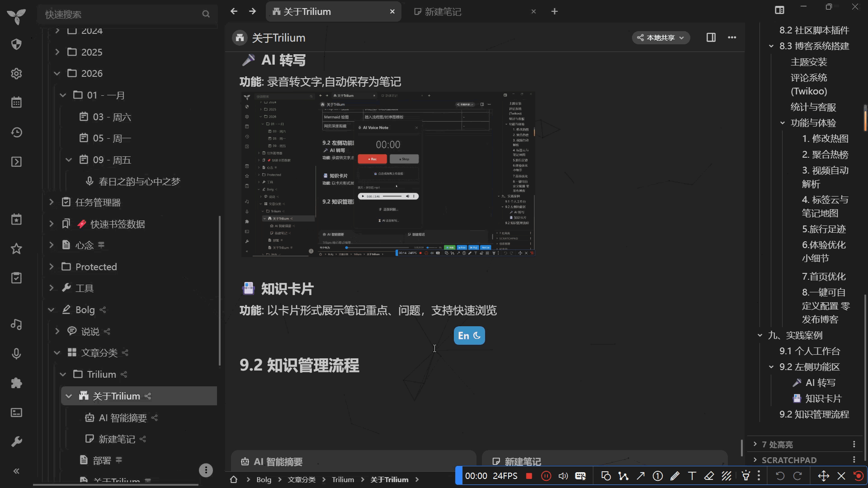Screen dimensions: 868x488
Task: Click the move crosshair icon in recorder toolbar
Action: 824,476
